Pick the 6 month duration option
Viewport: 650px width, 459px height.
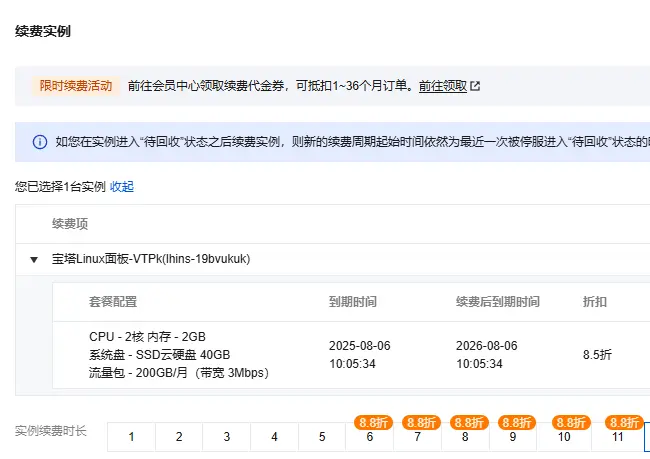click(x=370, y=437)
